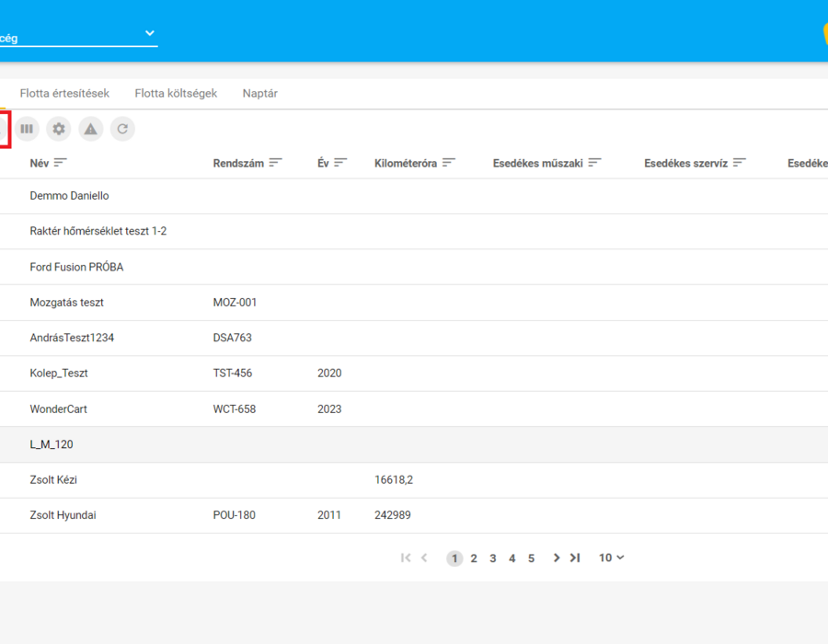Go to page 3
The image size is (828, 644).
[x=493, y=558]
